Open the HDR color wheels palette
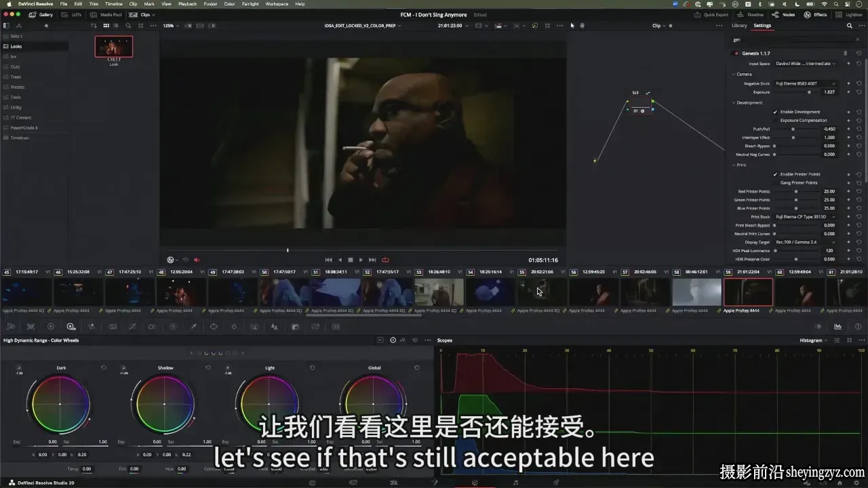 (x=71, y=327)
